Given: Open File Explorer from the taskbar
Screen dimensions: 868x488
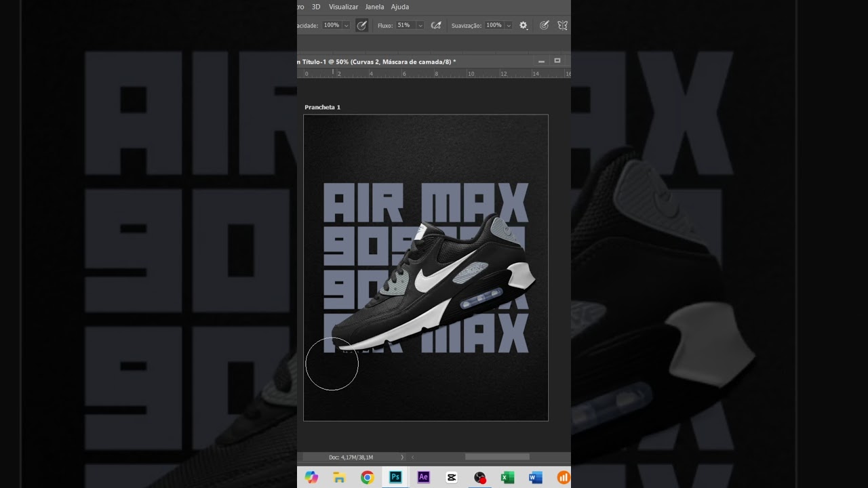Looking at the screenshot, I should (x=339, y=477).
